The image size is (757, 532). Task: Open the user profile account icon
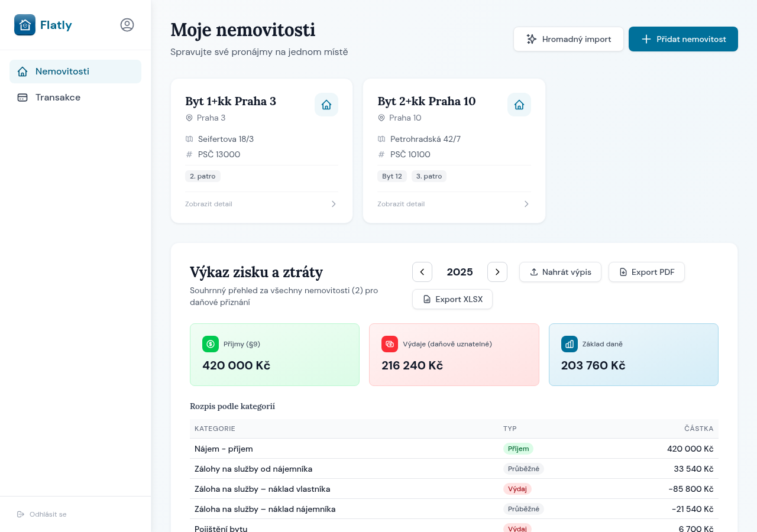(x=127, y=25)
